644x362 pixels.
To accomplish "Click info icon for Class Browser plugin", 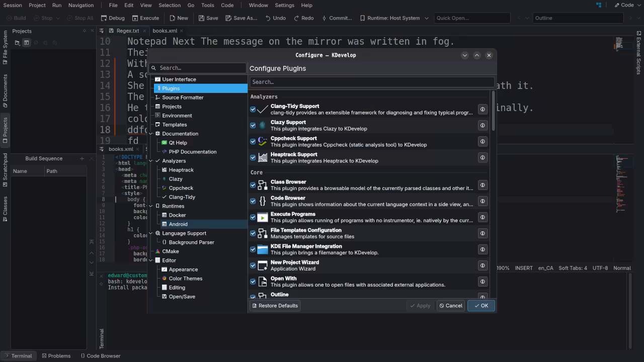I will coord(482,185).
